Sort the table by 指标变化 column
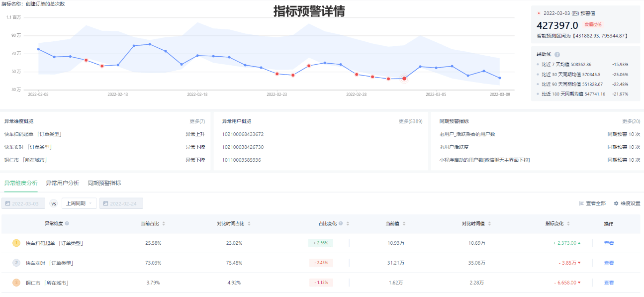Image resolution: width=644 pixels, height=297 pixels. point(568,224)
